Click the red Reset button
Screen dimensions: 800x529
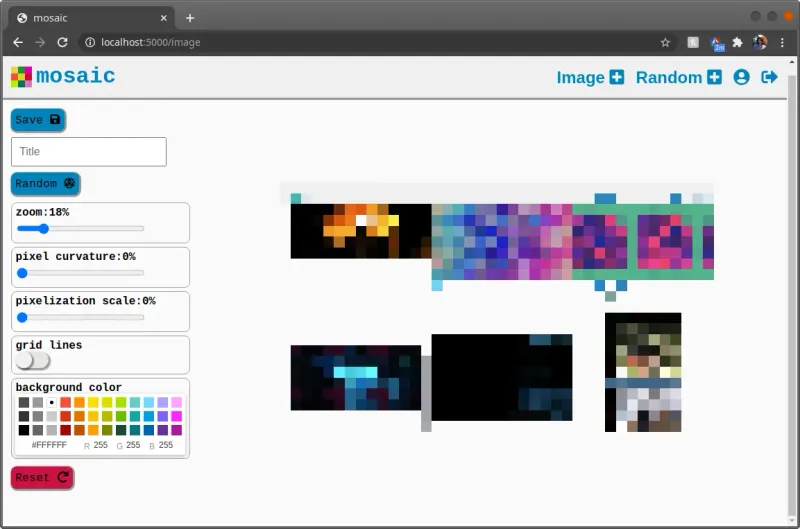[42, 477]
